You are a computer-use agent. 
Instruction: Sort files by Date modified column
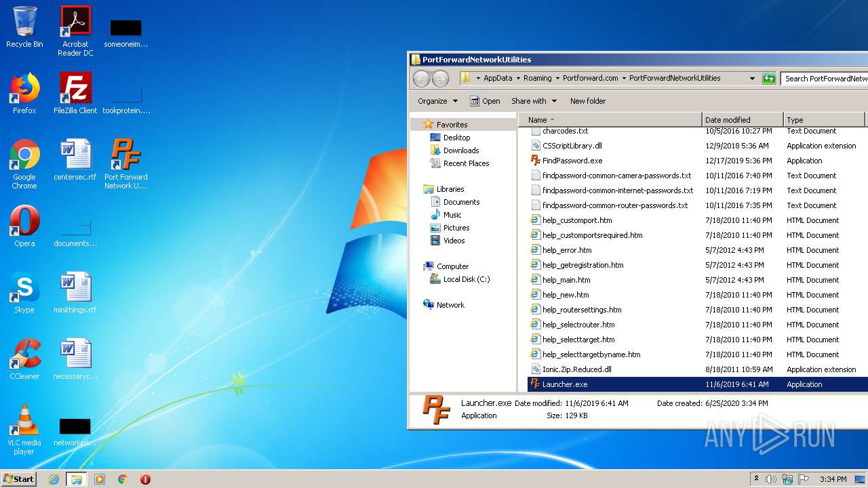(743, 120)
